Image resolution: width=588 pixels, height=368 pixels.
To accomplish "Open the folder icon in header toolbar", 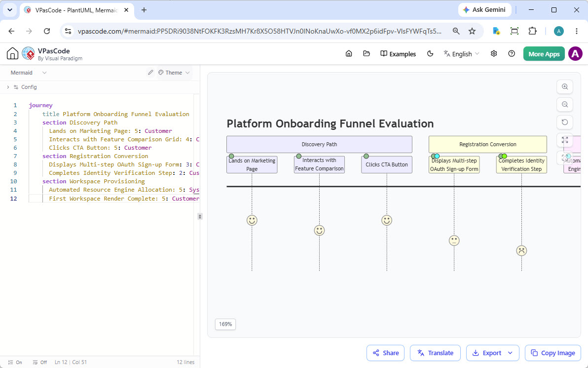I will point(367,54).
